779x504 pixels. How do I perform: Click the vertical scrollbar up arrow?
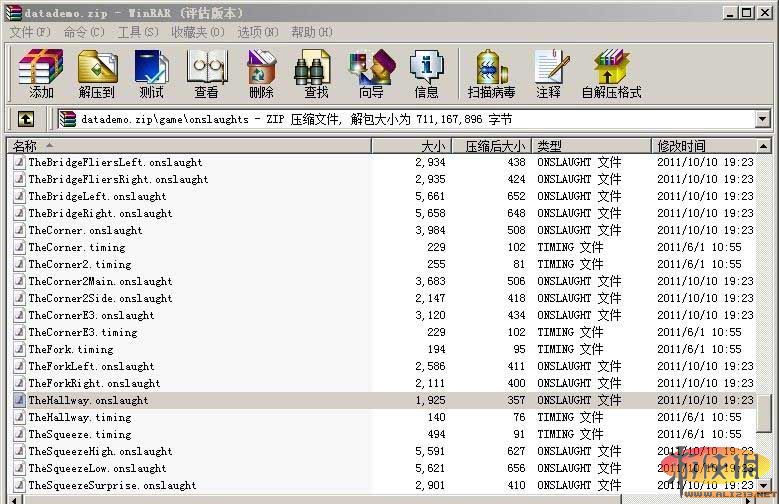point(764,146)
